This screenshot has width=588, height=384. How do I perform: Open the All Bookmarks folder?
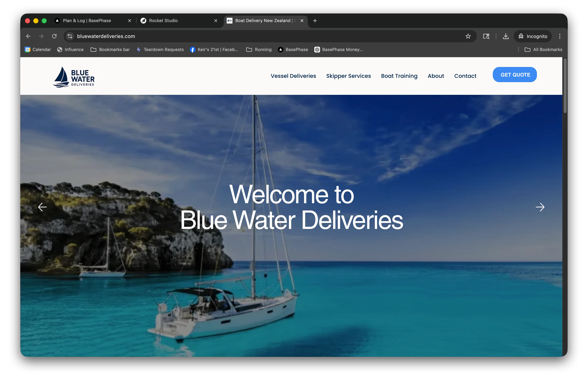tap(543, 50)
